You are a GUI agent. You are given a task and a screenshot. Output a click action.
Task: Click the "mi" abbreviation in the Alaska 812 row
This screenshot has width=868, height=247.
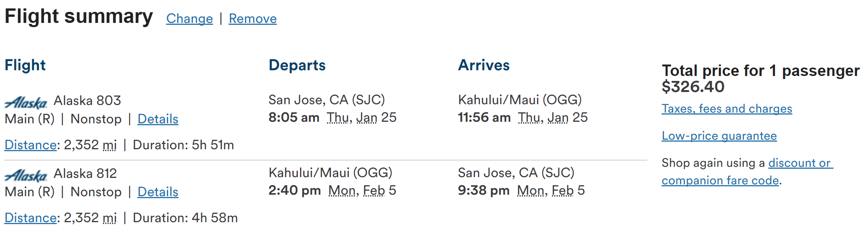(110, 218)
